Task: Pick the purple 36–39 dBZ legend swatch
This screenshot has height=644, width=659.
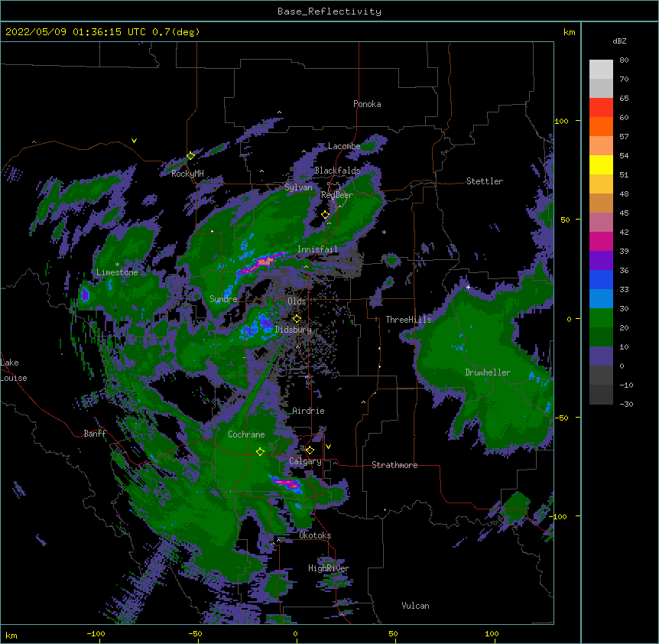Action: pos(601,261)
